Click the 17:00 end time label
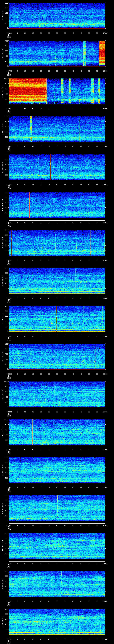114x644 pixels. tap(105, 33)
